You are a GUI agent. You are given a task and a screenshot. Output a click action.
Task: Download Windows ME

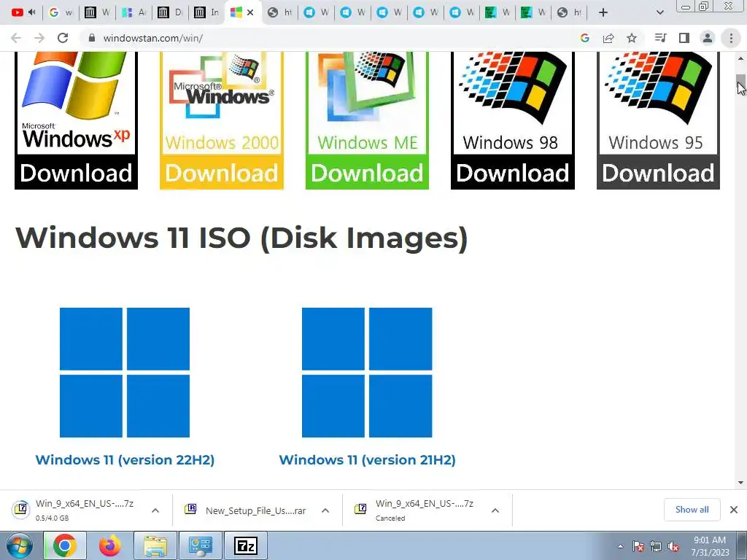coord(367,172)
